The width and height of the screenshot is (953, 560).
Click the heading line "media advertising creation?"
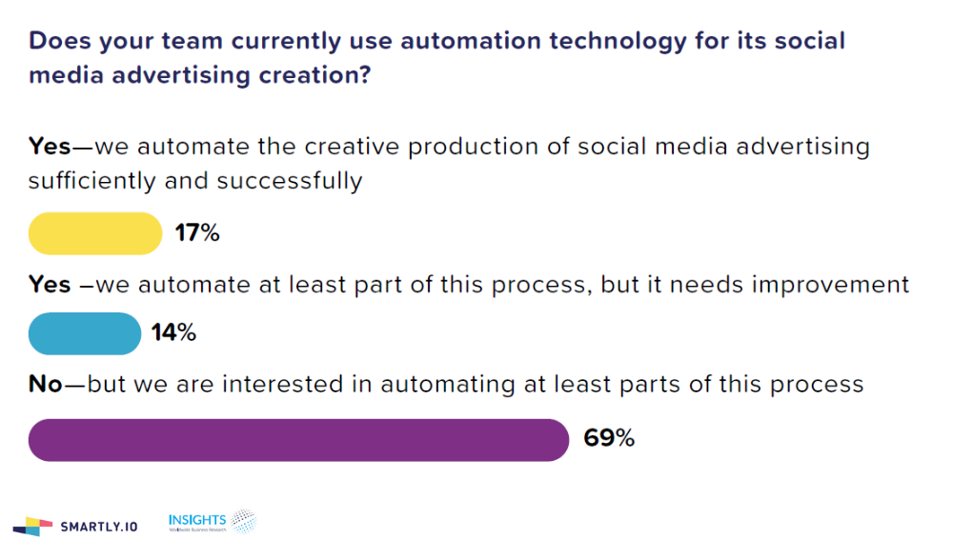[x=199, y=76]
